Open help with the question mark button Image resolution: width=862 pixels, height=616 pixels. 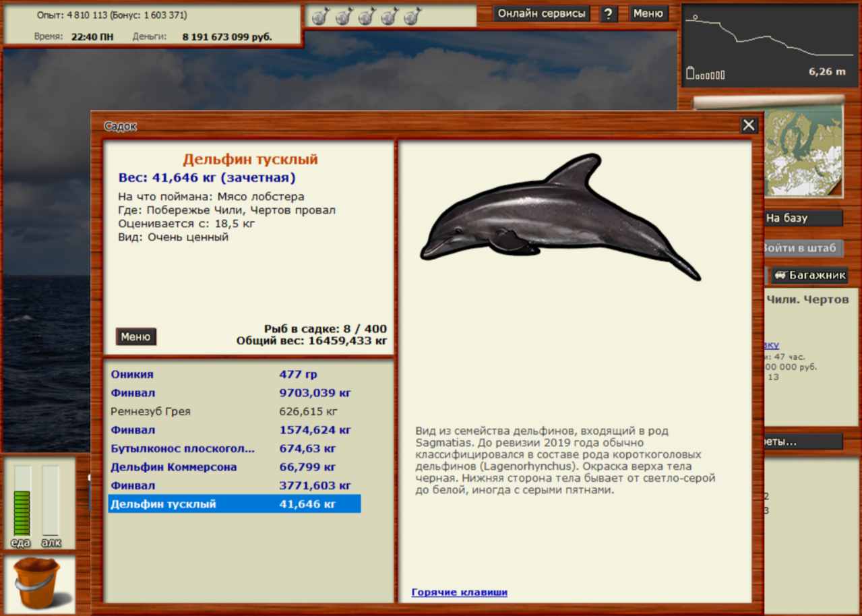pos(609,14)
